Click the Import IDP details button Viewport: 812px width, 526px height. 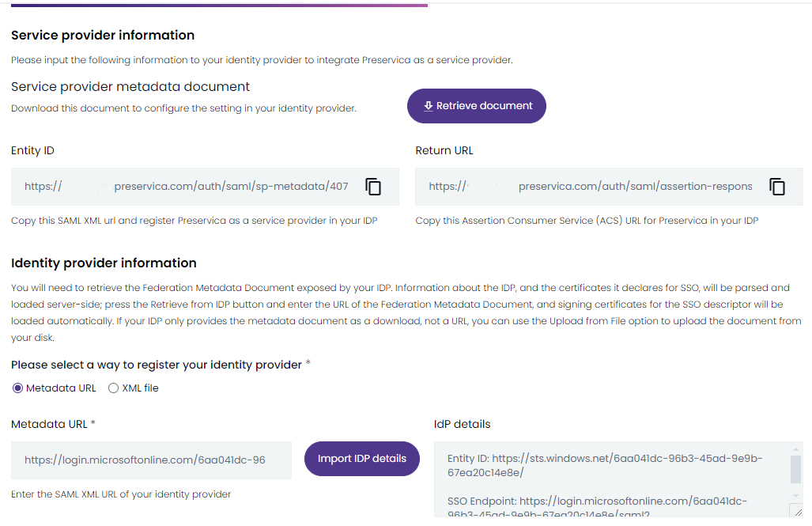click(362, 459)
